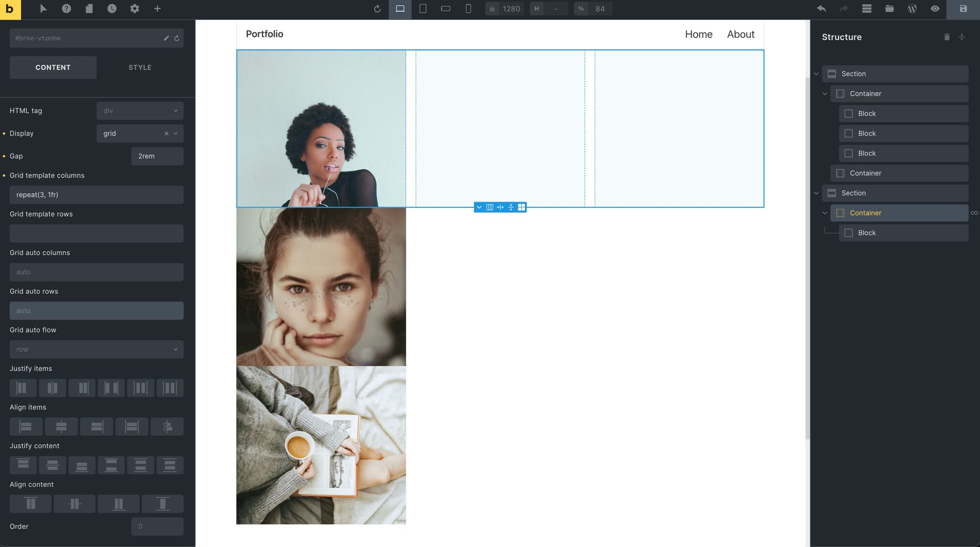Switch to the CONTENT tab
The width and height of the screenshot is (980, 547).
53,67
